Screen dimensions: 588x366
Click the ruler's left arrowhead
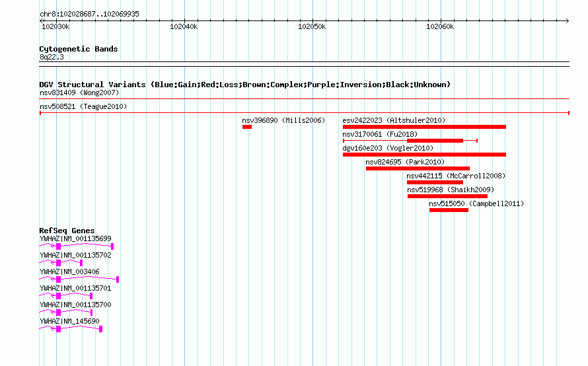(41, 20)
